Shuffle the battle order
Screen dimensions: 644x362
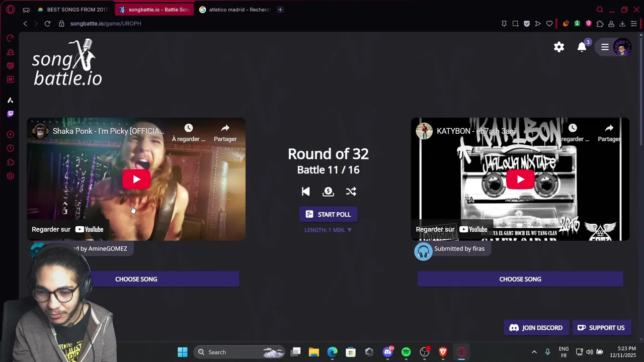tap(351, 192)
